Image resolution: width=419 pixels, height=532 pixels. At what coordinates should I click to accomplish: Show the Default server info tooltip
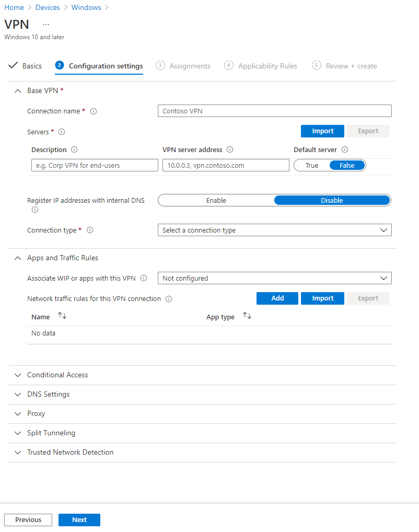(344, 149)
